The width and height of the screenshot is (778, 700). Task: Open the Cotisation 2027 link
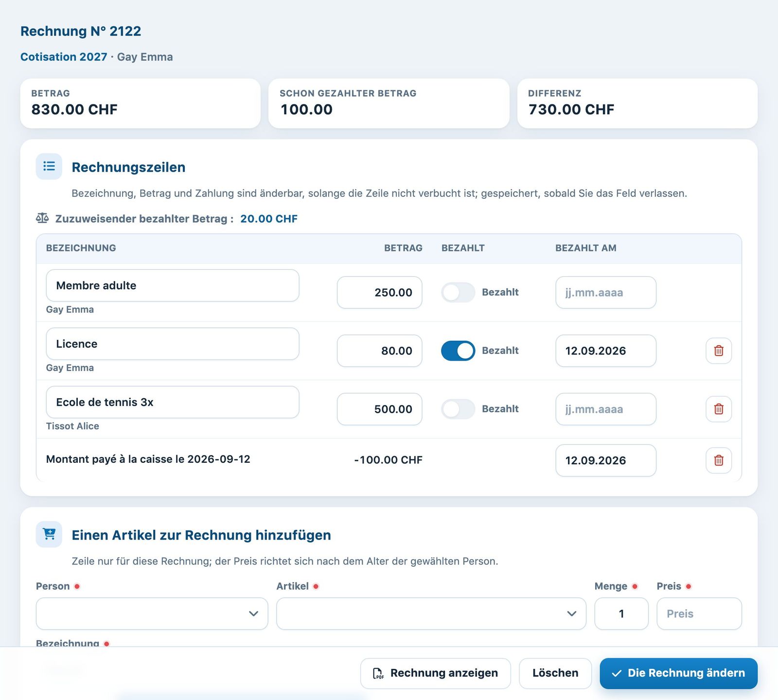[x=64, y=57]
